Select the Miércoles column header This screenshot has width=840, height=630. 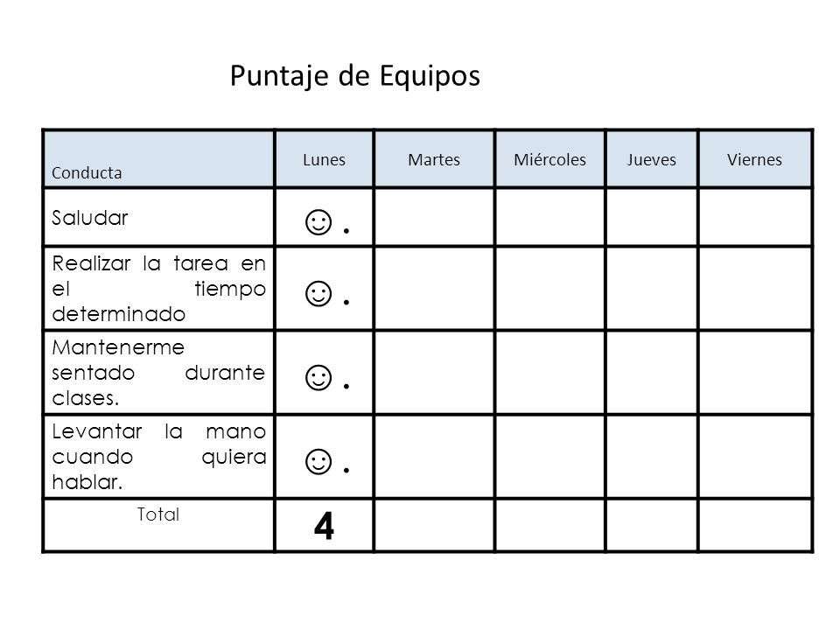[x=550, y=159]
